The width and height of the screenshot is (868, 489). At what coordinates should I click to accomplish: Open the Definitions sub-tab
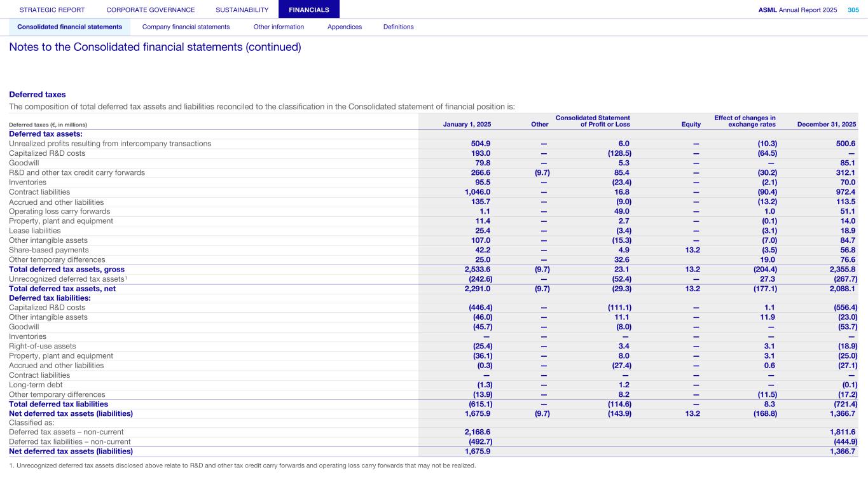398,27
